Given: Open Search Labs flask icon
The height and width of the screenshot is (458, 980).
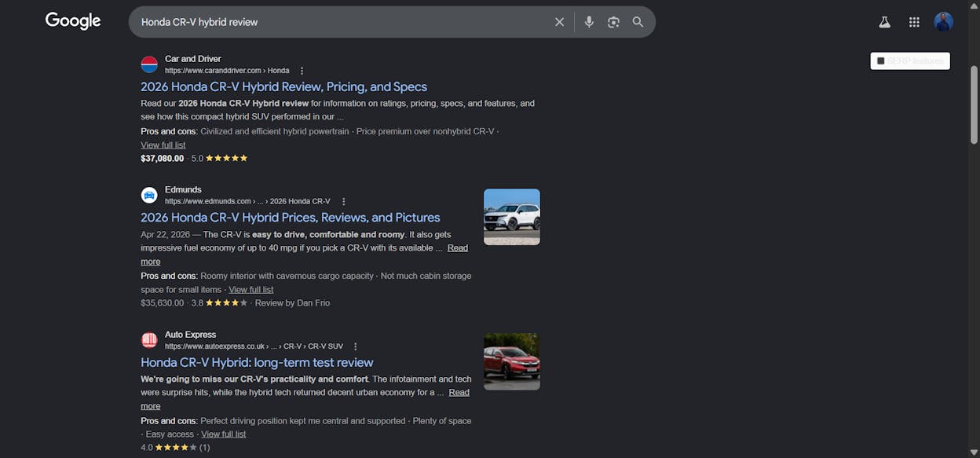Looking at the screenshot, I should tap(884, 22).
